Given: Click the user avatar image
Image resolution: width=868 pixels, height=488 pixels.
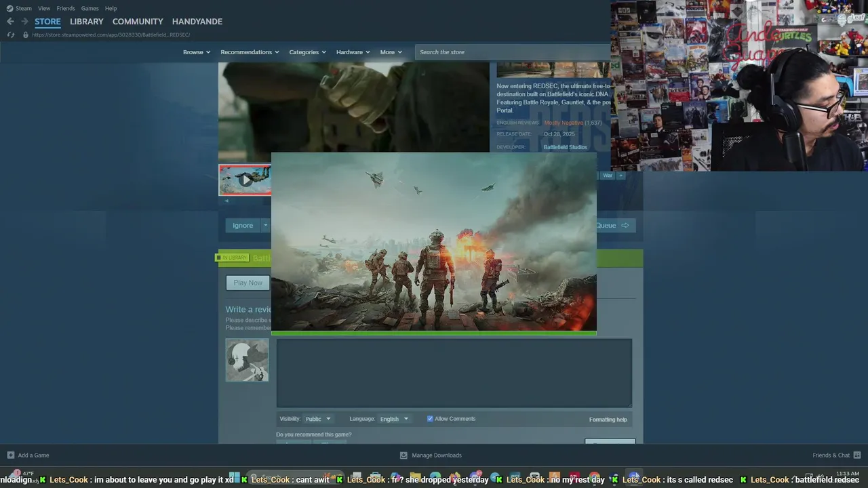Looking at the screenshot, I should [x=247, y=360].
